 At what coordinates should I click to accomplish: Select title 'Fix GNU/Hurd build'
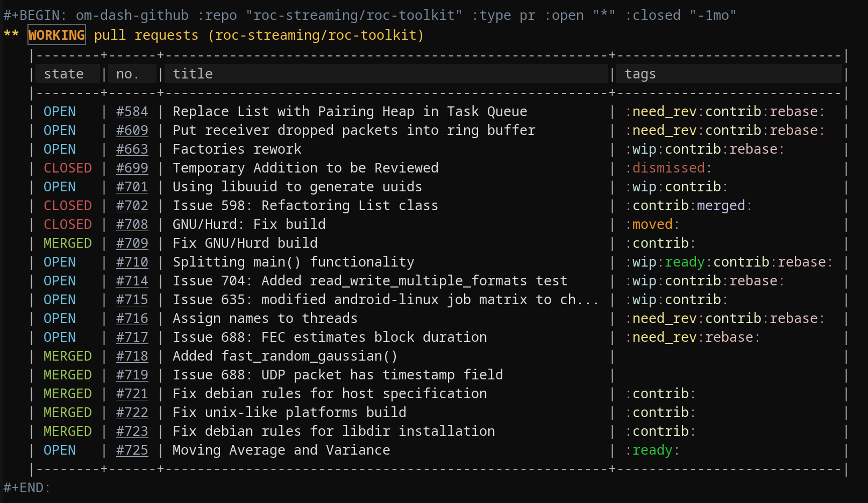pos(245,243)
